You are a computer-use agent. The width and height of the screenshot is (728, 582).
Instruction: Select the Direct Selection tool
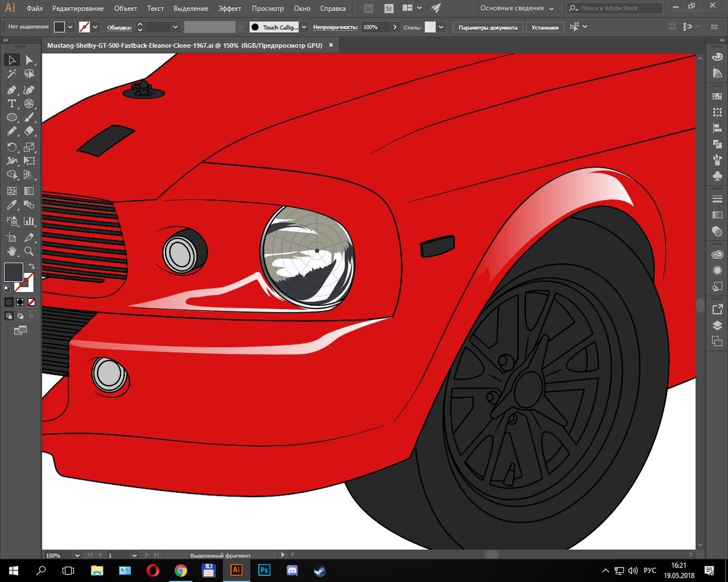[x=29, y=60]
